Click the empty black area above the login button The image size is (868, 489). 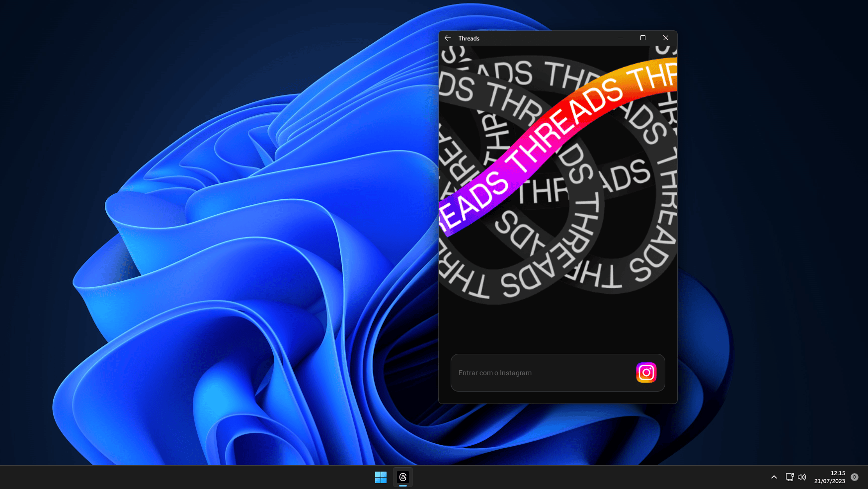coord(556,328)
